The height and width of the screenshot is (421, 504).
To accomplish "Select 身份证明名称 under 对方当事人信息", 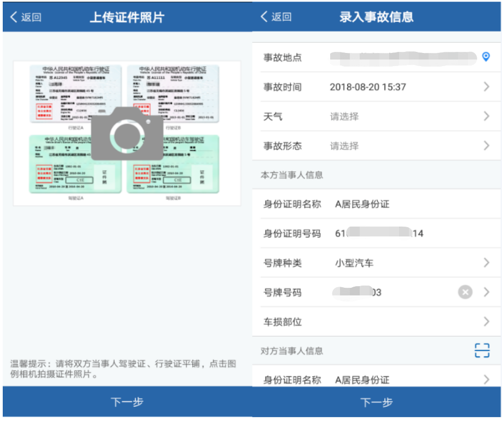I will (x=377, y=379).
